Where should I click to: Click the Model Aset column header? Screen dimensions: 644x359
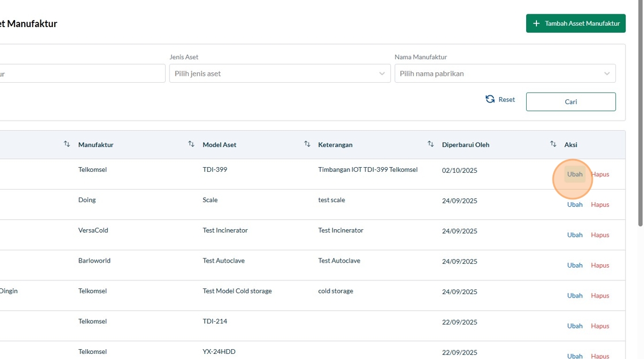pyautogui.click(x=219, y=144)
